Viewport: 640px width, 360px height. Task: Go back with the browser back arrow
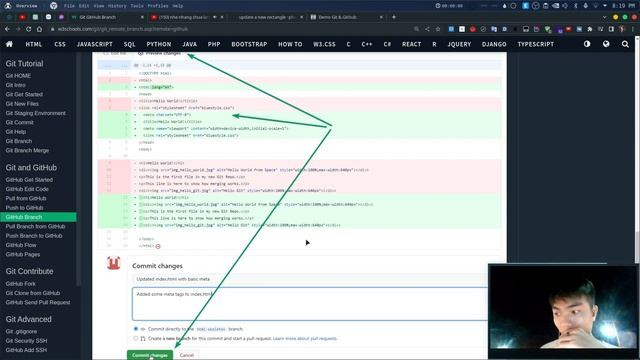[7, 29]
